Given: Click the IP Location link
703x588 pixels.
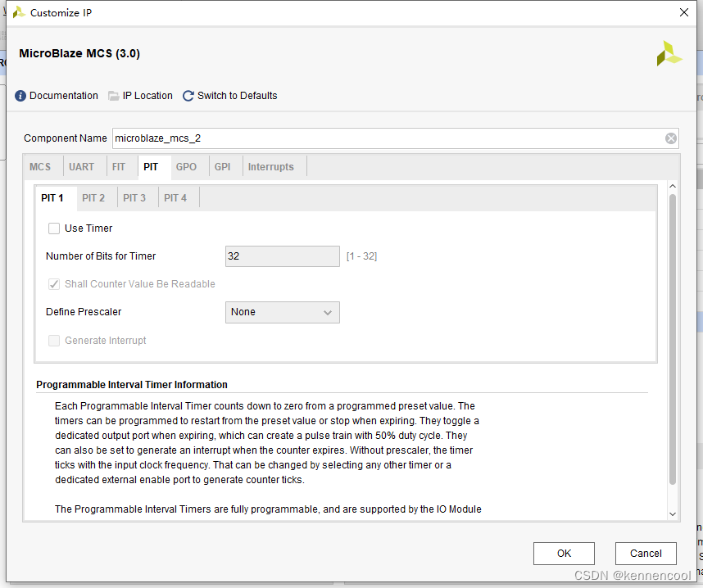Looking at the screenshot, I should [x=147, y=96].
